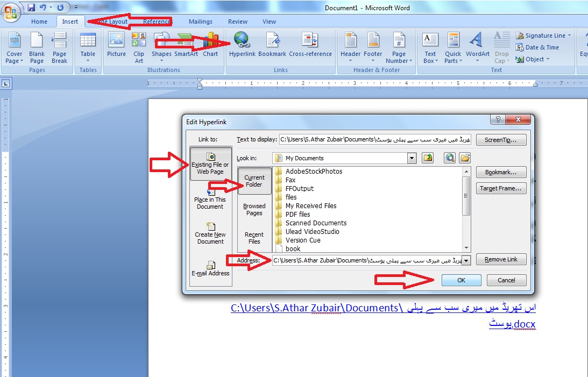Switch to the Mailings ribbon tab
Image resolution: width=588 pixels, height=377 pixels.
(x=201, y=22)
